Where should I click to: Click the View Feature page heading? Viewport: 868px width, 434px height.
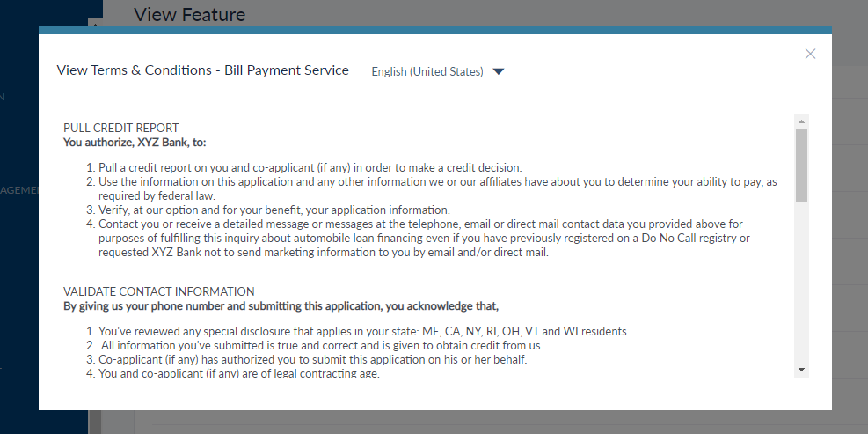(189, 14)
